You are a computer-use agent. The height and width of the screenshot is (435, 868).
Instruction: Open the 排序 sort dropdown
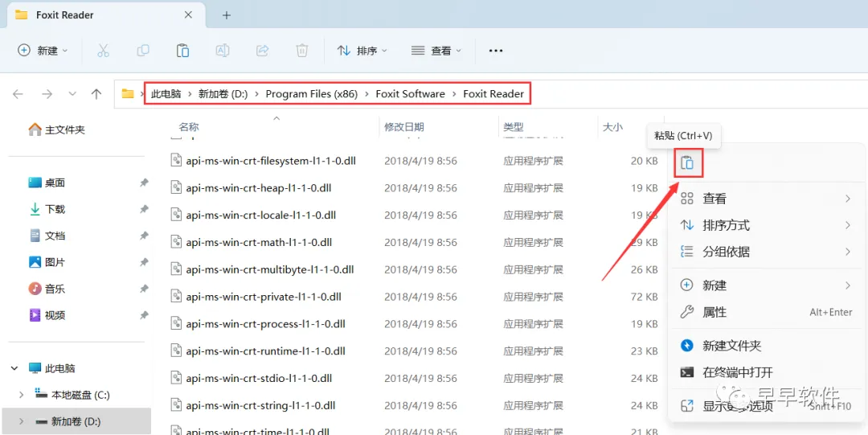[362, 51]
